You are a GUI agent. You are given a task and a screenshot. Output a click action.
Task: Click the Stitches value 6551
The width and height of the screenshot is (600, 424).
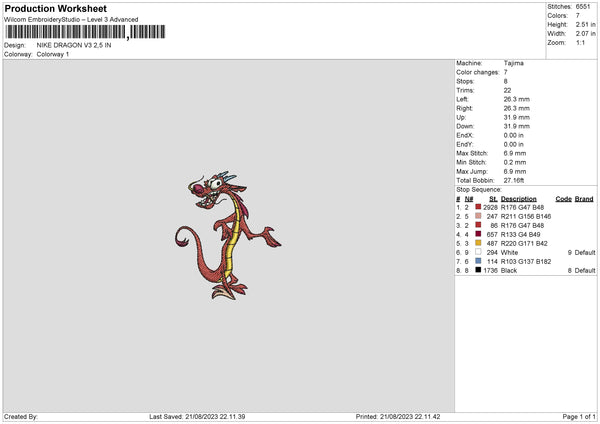(x=583, y=7)
